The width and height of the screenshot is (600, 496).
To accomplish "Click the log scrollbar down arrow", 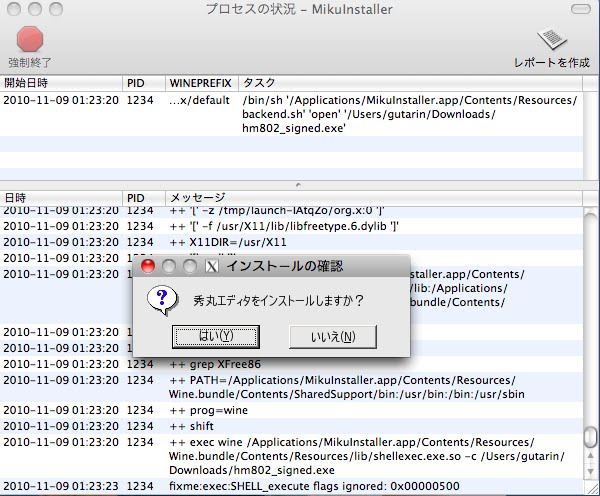I will click(591, 471).
